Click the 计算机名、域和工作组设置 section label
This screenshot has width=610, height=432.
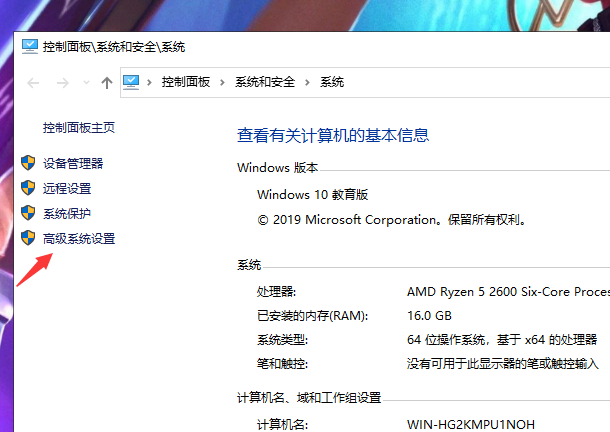[309, 398]
